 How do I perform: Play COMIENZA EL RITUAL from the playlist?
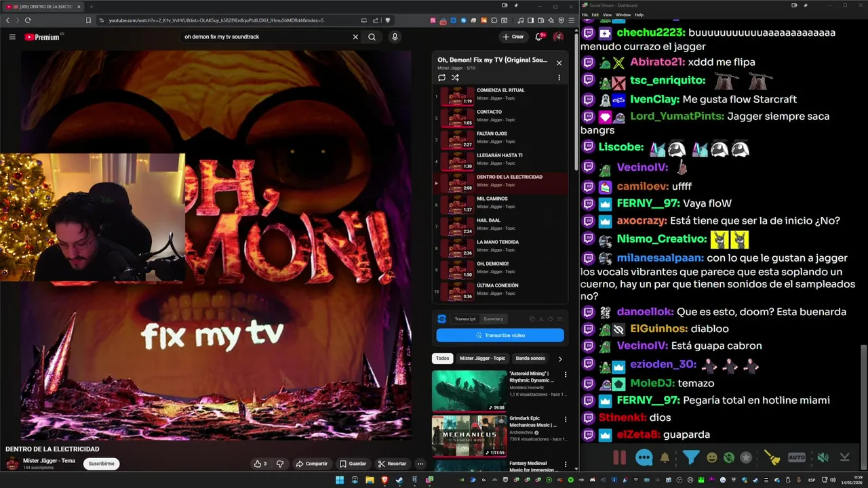[x=500, y=96]
